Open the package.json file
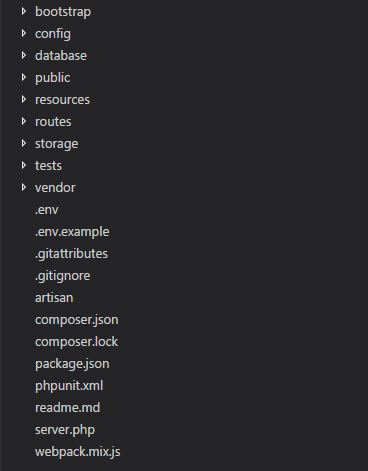The width and height of the screenshot is (368, 471). (72, 364)
